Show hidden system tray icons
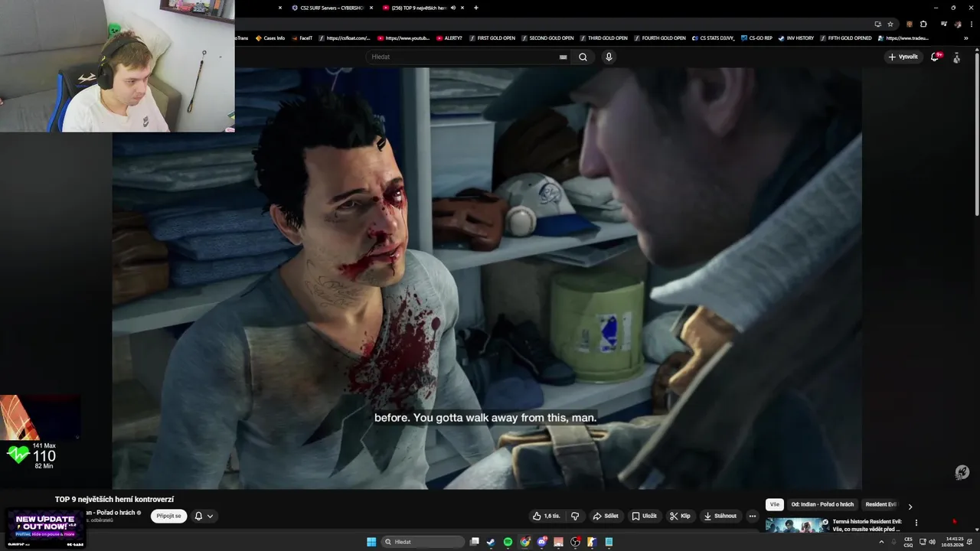980x551 pixels. click(881, 542)
